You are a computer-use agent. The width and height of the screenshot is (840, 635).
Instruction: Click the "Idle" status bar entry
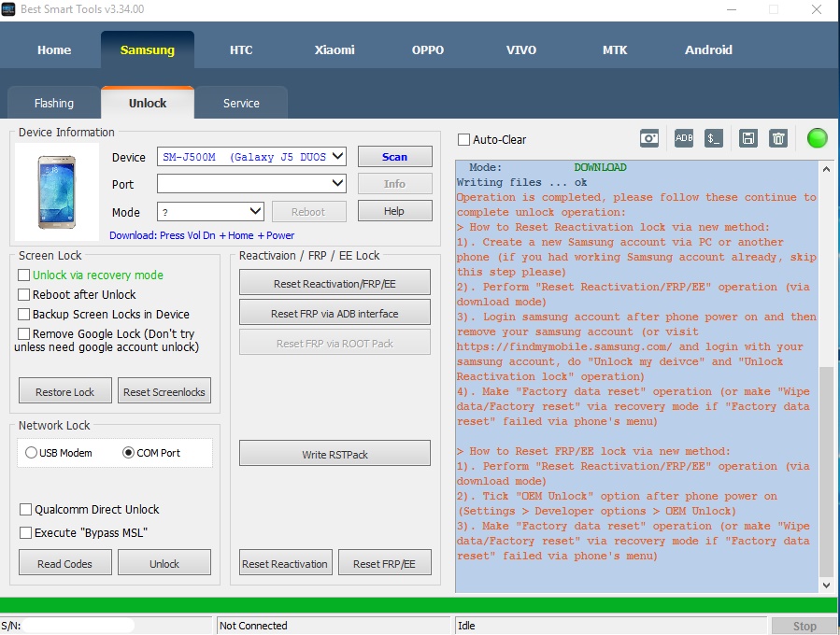(466, 626)
